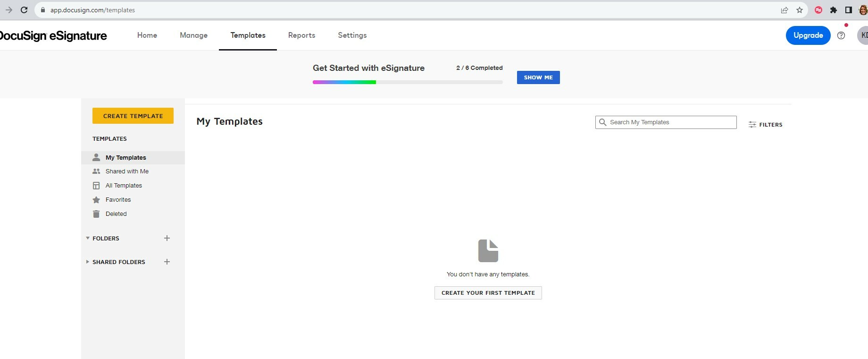Screen dimensions: 868x359
Task: Click 'Get Started with eSignature' heading
Action: [x=368, y=68]
